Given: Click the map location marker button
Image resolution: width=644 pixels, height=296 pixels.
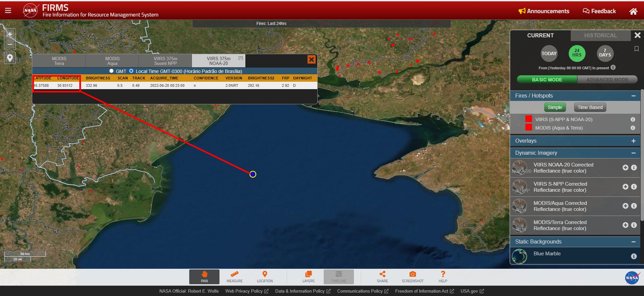Looking at the screenshot, I should pyautogui.click(x=10, y=58).
